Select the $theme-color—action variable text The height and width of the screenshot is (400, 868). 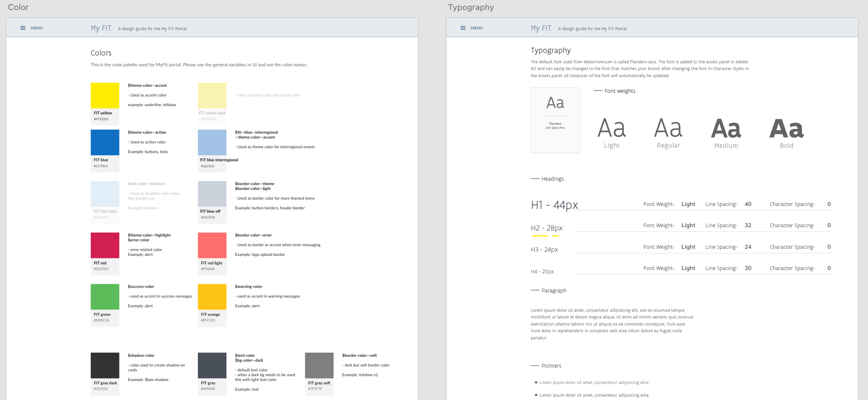coord(147,132)
